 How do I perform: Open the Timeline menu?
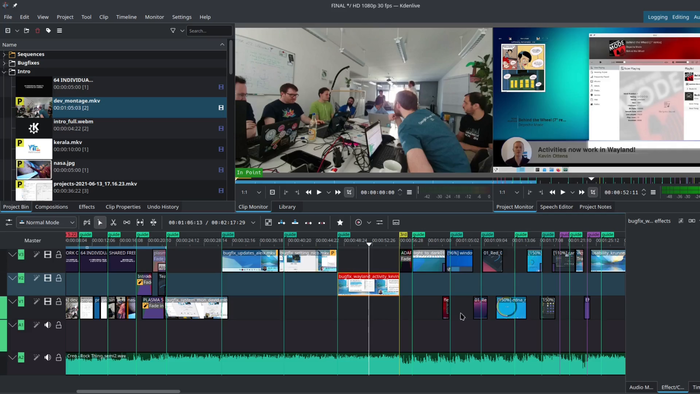126,17
